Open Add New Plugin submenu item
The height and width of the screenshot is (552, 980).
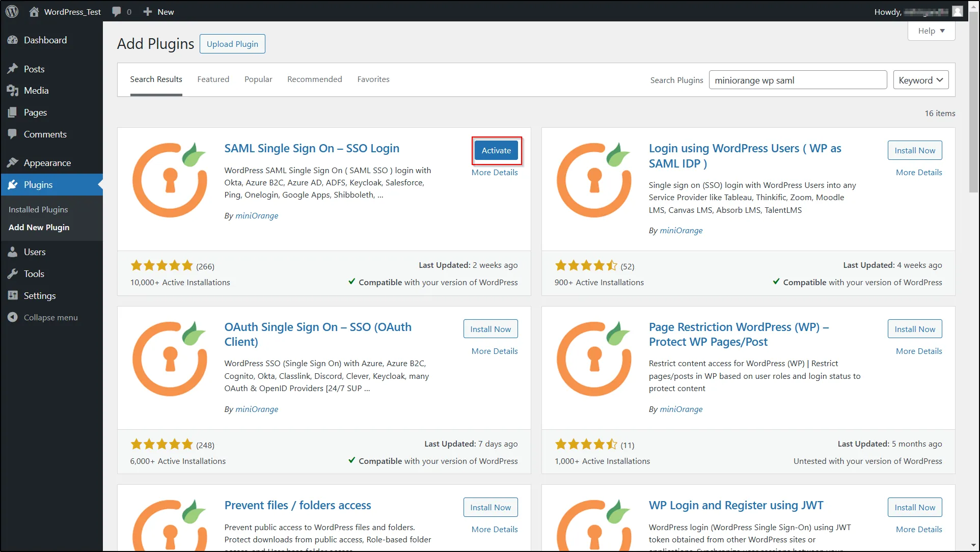(39, 227)
